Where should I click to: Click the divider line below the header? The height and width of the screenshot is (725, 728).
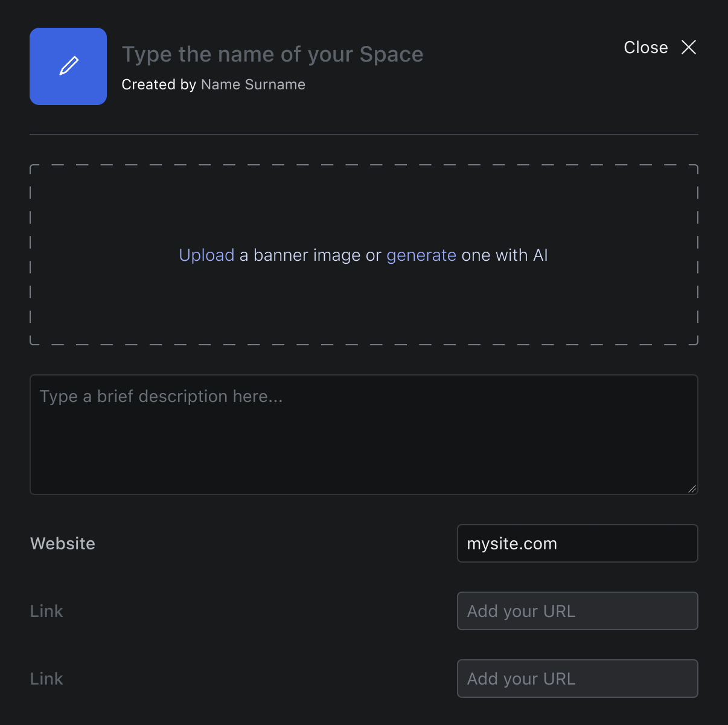click(x=363, y=135)
